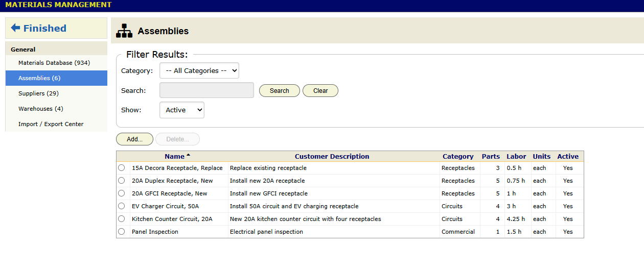Click the Clear button
This screenshot has width=644, height=271.
coord(320,91)
